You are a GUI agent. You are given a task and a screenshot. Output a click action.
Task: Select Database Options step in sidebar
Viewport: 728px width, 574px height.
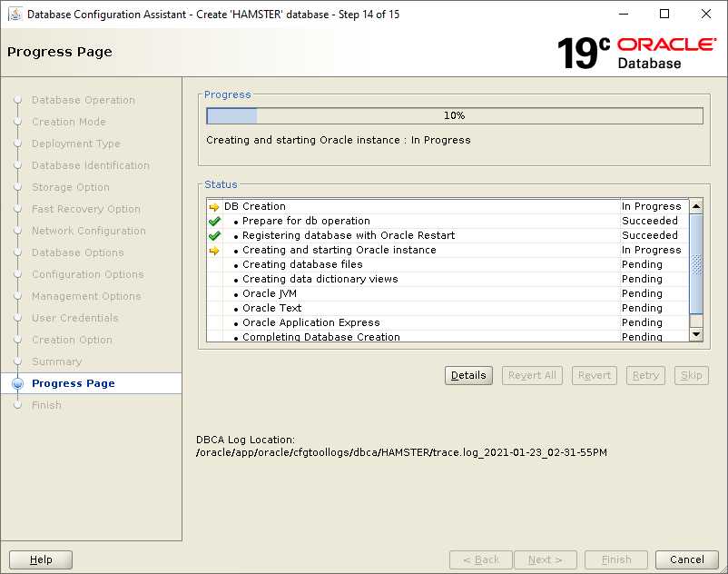(78, 252)
